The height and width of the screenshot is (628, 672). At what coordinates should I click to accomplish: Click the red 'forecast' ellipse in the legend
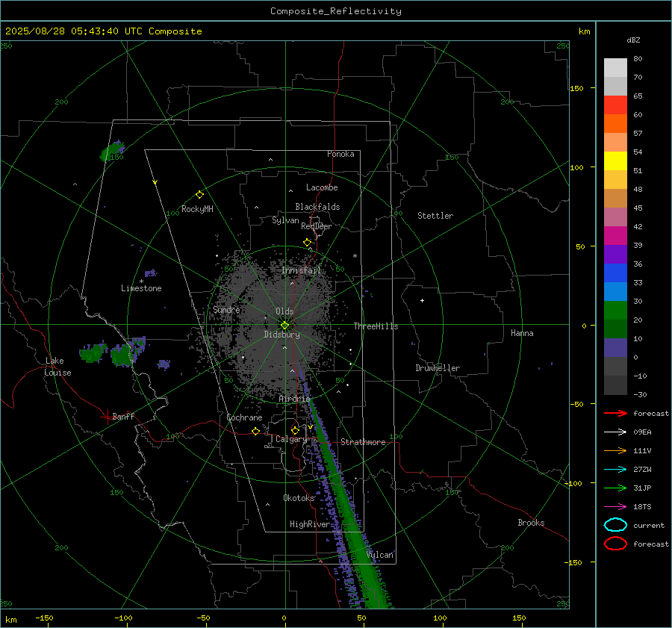pos(615,544)
